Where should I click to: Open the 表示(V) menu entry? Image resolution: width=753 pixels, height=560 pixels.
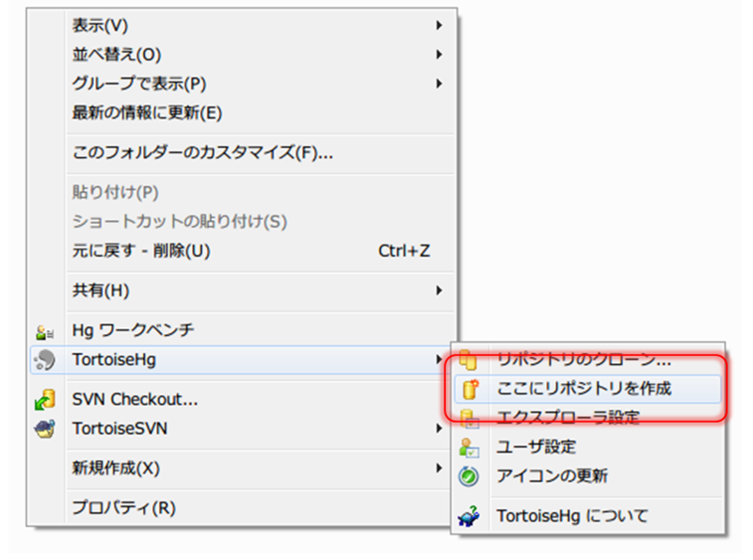tap(243, 25)
